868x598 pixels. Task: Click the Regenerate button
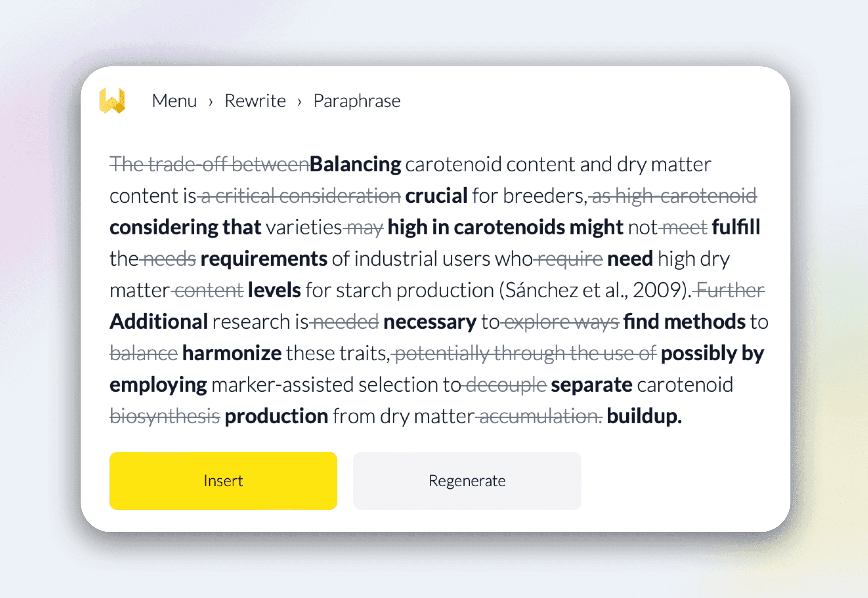[467, 481]
